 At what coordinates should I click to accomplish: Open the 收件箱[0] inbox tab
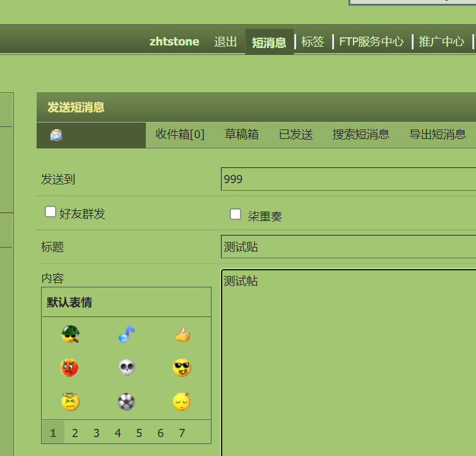pos(180,135)
